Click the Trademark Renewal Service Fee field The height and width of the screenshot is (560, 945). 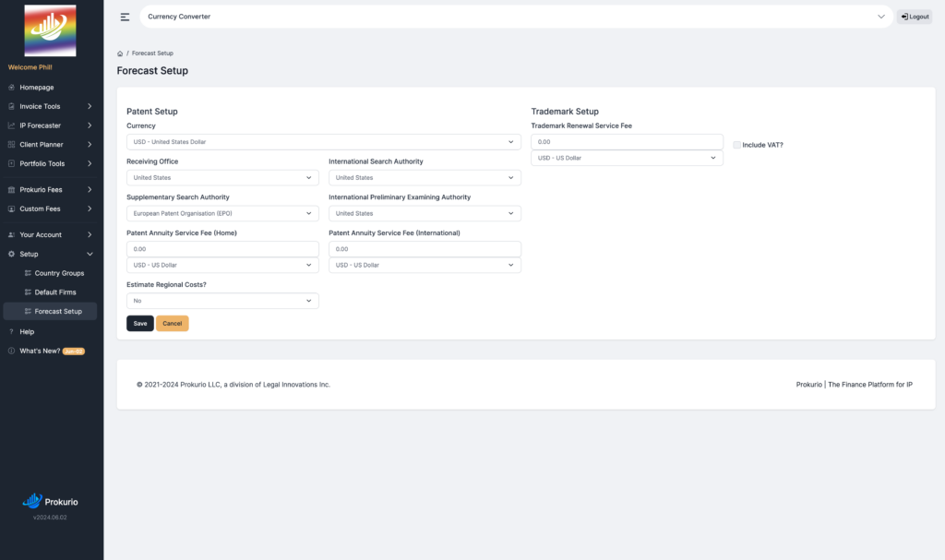[x=627, y=142]
